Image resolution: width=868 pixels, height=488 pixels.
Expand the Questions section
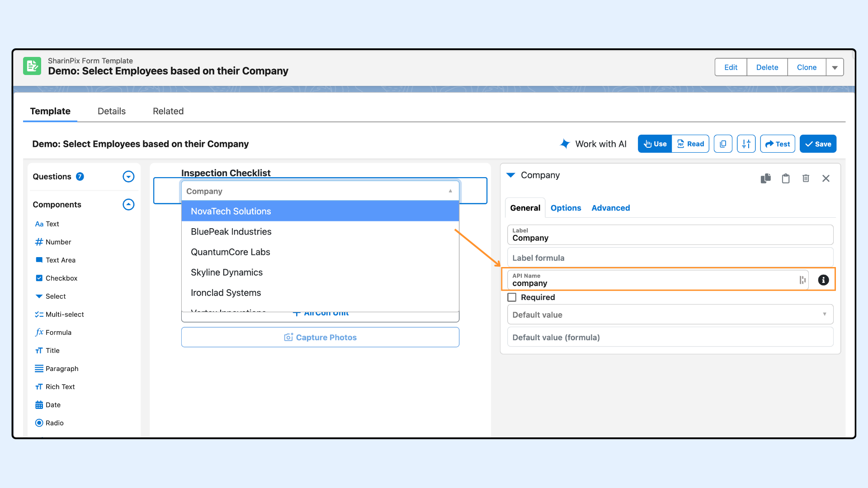coord(128,177)
